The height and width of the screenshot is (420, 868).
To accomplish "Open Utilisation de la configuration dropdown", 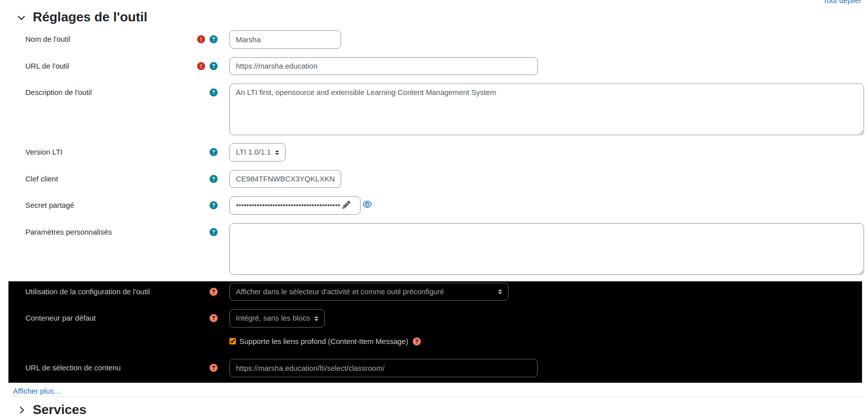I will [x=368, y=292].
